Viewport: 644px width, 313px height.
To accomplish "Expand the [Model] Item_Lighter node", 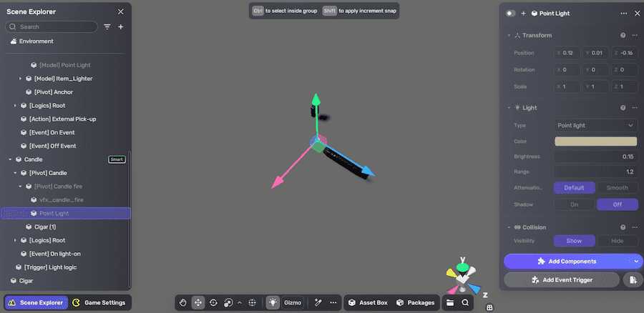I will 21,78.
